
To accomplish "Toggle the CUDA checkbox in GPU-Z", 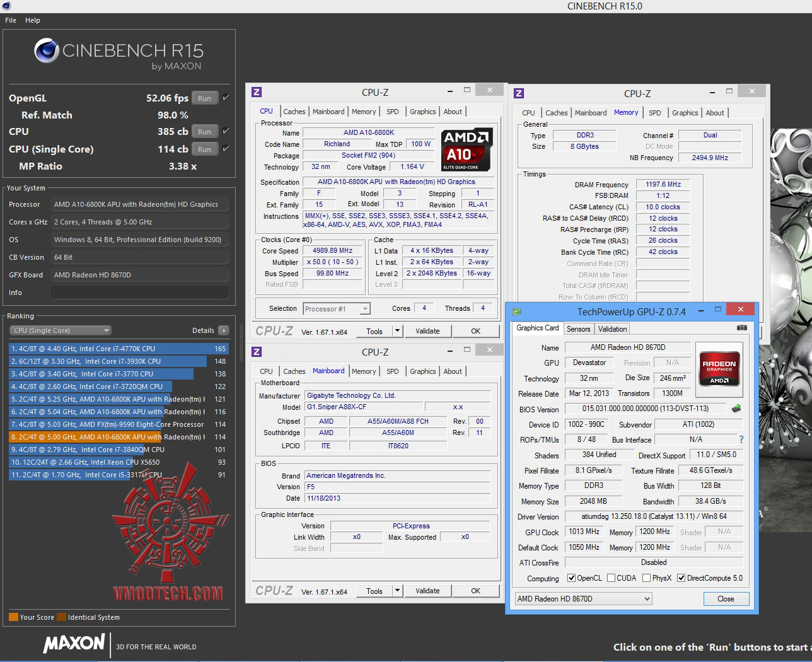I will pos(611,578).
